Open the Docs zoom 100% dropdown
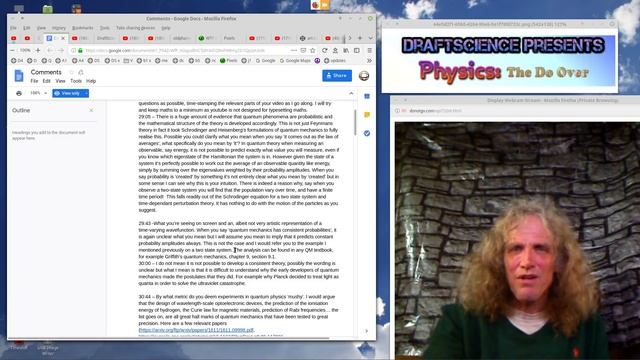The image size is (640, 360). tap(38, 93)
